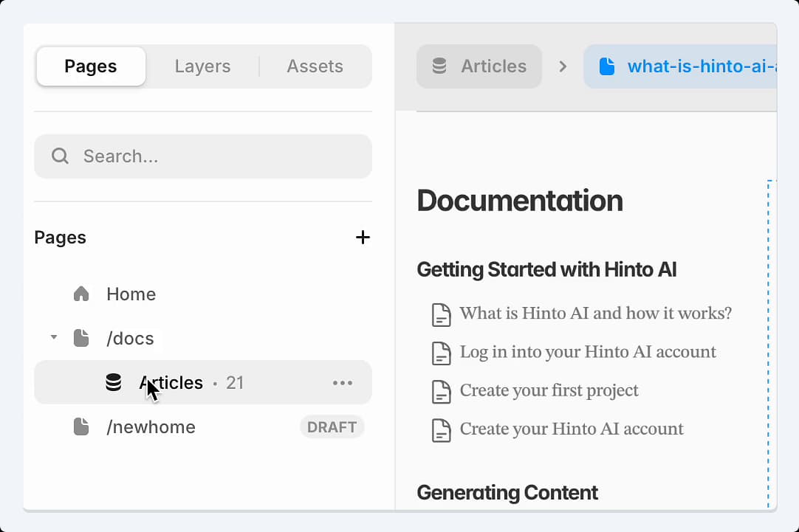Open the three-dot menu for Articles

(343, 383)
